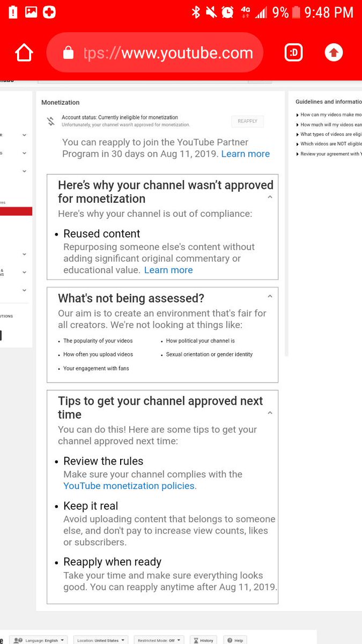The image size is (362, 644).
Task: Tap the picture notification icon in status bar
Action: [x=31, y=12]
